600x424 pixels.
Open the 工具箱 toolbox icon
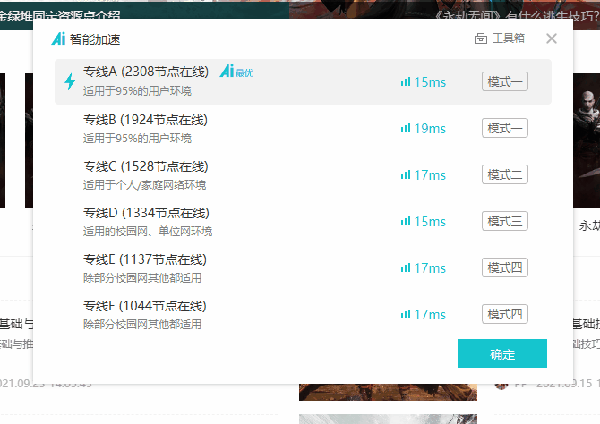coord(481,39)
